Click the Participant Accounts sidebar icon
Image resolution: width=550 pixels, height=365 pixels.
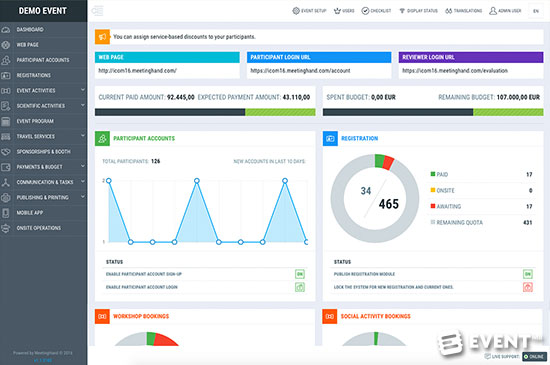point(6,60)
